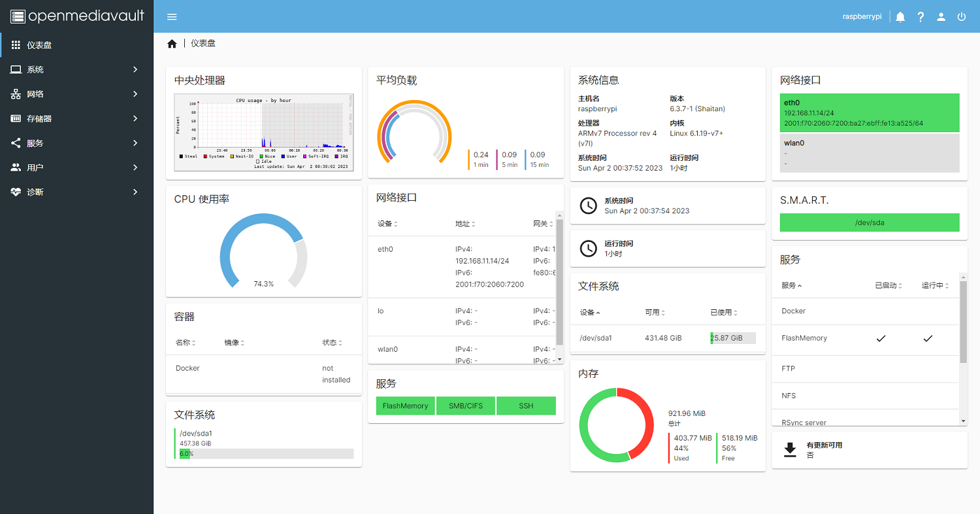Click the /dev/sda1 filesystem table cell
This screenshot has width=980, height=514.
596,338
